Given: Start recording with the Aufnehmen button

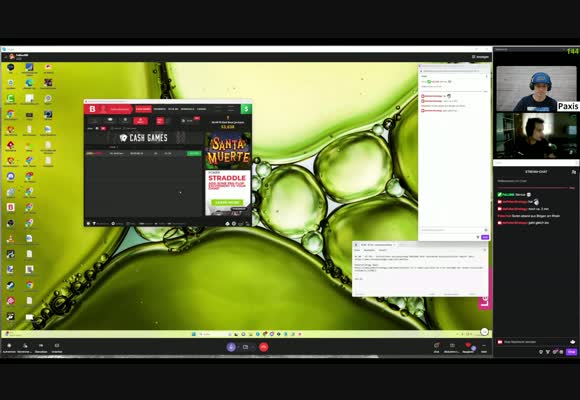Looking at the screenshot, I should (9, 347).
